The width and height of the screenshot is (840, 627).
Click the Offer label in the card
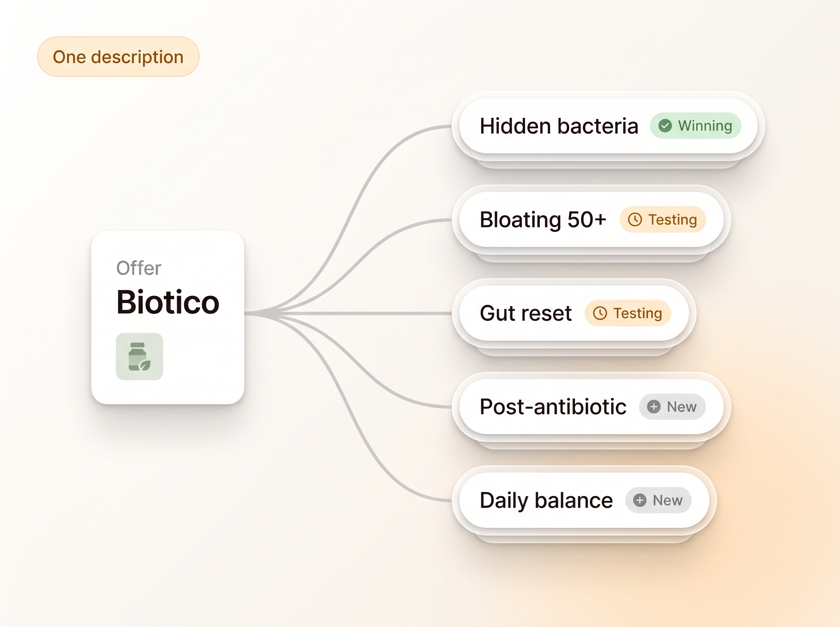(x=139, y=268)
